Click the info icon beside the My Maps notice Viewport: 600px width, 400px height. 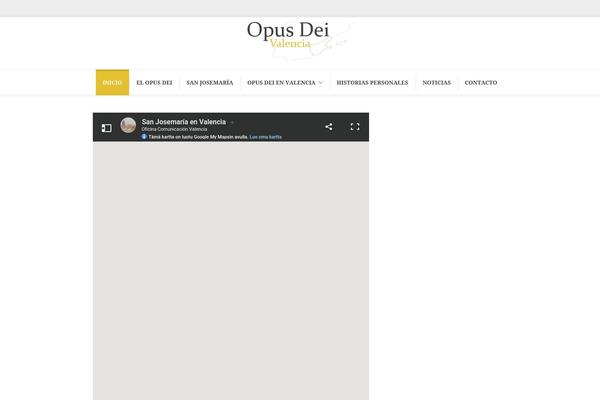[x=144, y=137]
